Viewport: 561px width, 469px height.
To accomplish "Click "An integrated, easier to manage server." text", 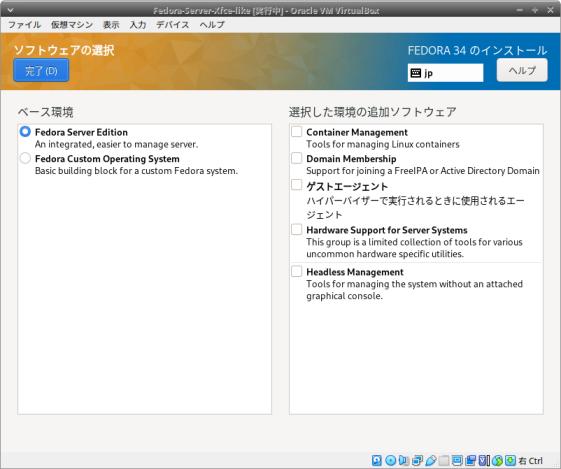I will click(116, 144).
